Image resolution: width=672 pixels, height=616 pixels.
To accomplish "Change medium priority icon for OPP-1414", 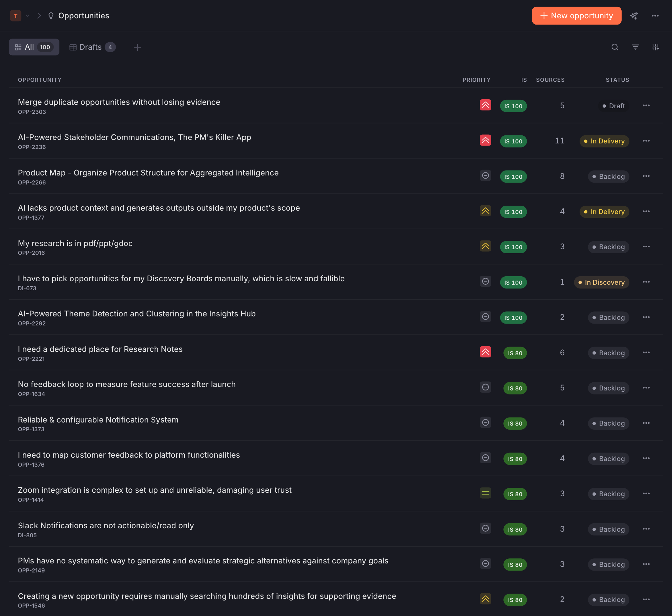I will coord(485,493).
